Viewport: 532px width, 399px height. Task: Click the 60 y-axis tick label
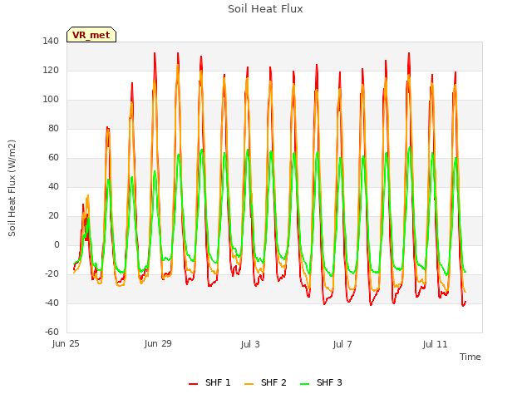[53, 157]
